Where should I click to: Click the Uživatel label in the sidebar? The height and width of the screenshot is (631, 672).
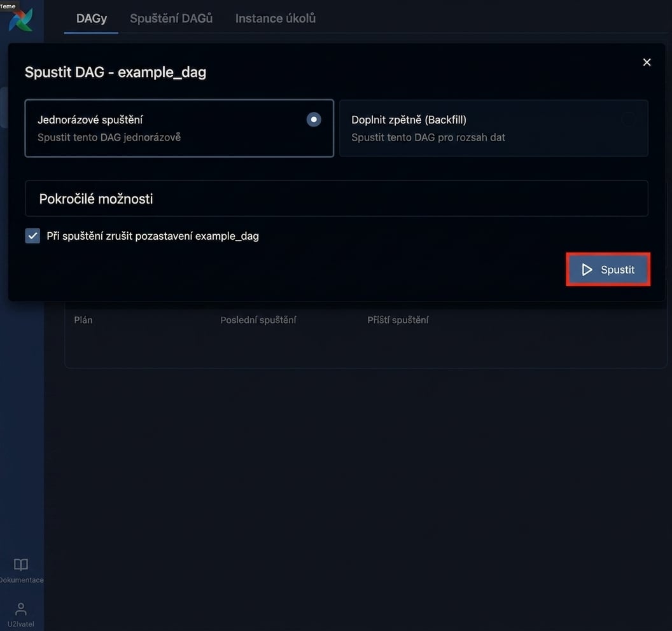pyautogui.click(x=20, y=624)
